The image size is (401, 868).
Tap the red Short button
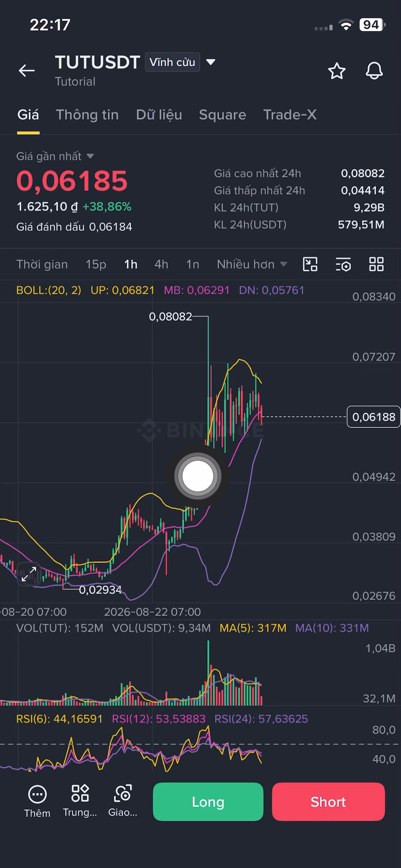click(329, 802)
